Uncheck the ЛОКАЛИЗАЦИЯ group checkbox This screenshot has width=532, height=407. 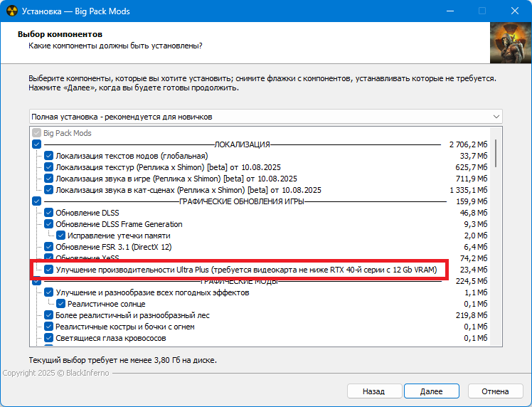(37, 144)
